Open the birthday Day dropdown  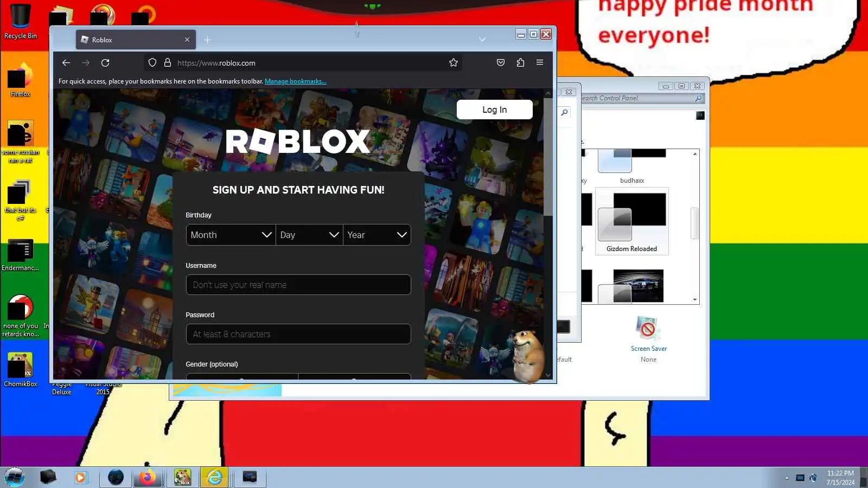309,235
